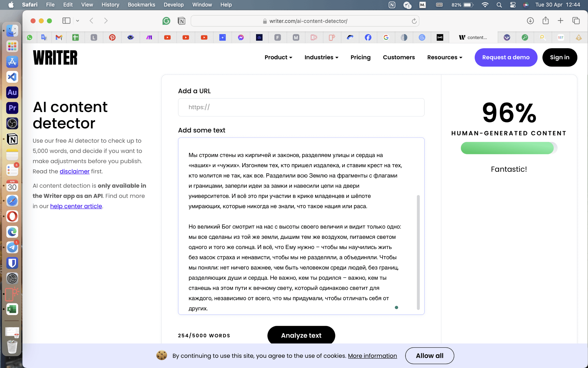
Task: Open the Grammarly extension icon in toolbar
Action: pos(166,21)
